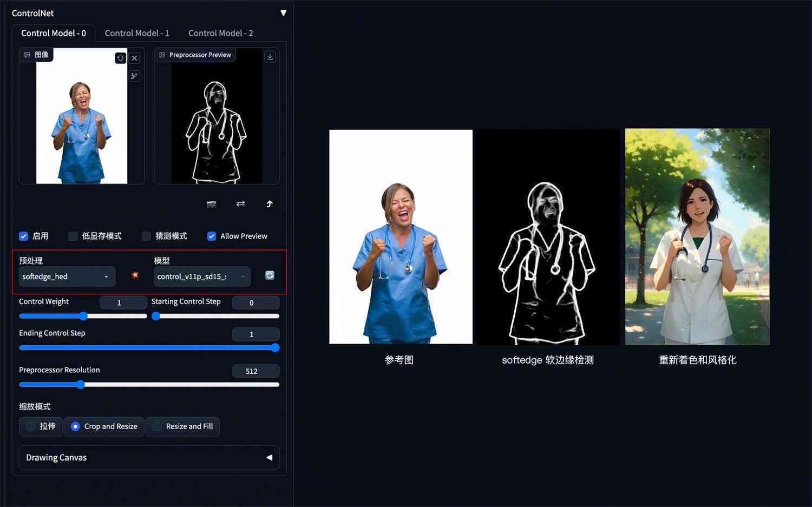This screenshot has width=812, height=507.
Task: Download the Preprocessor Preview image
Action: (x=270, y=57)
